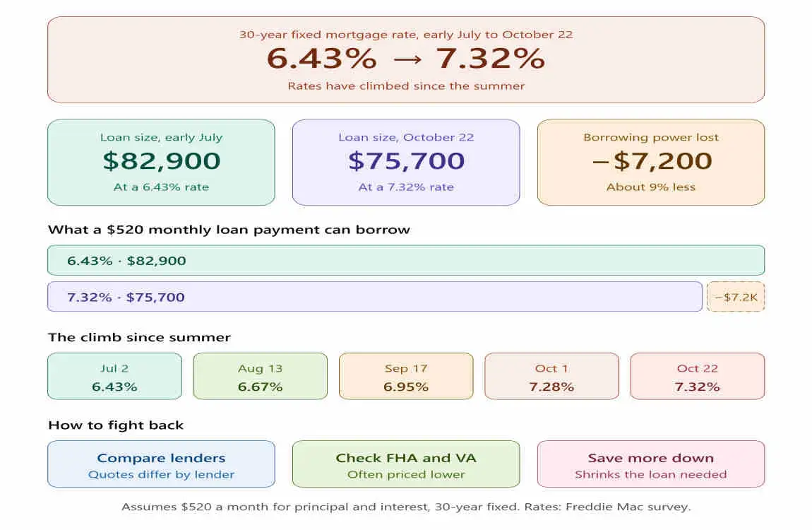Select the green 6.43% · $82,900 bar

click(x=406, y=260)
